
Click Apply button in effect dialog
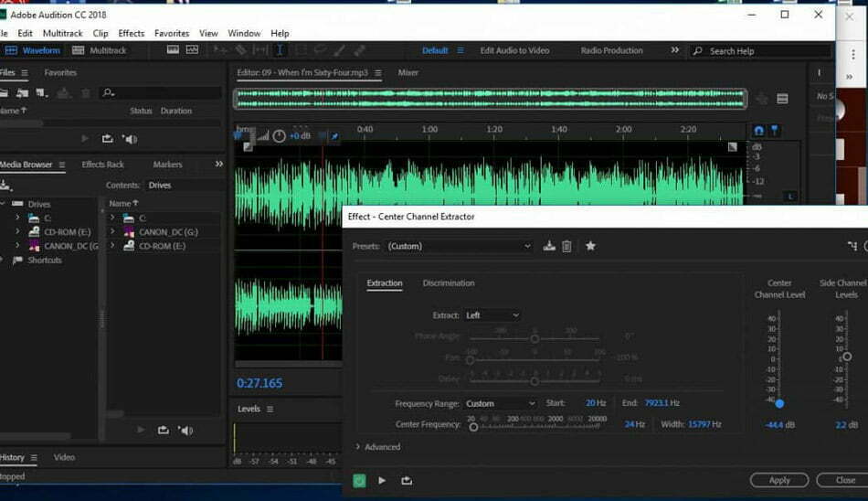[x=779, y=480]
